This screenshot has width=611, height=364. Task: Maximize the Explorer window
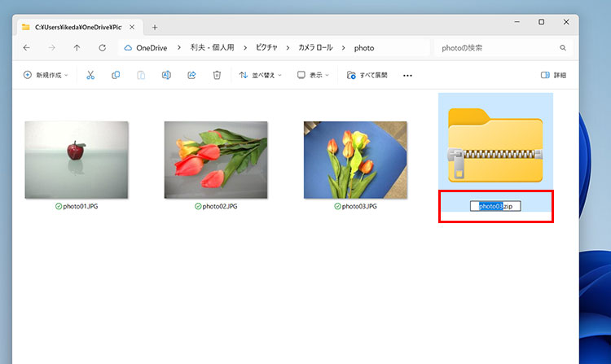click(541, 22)
